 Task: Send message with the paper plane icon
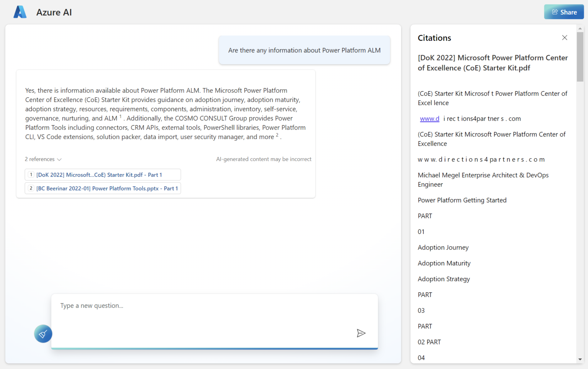coord(361,333)
